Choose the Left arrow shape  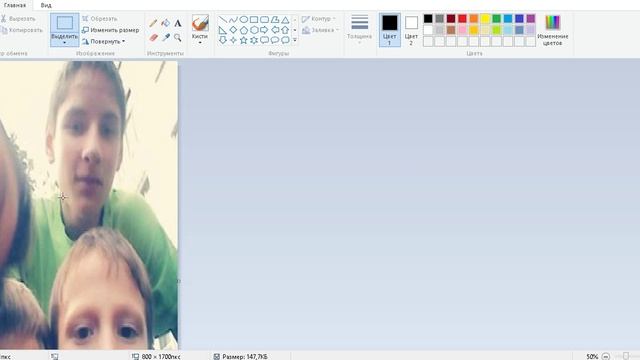(275, 30)
